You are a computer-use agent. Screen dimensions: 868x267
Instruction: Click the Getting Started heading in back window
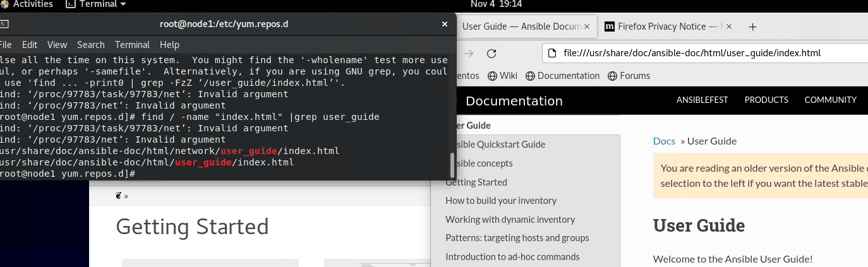coord(192,227)
